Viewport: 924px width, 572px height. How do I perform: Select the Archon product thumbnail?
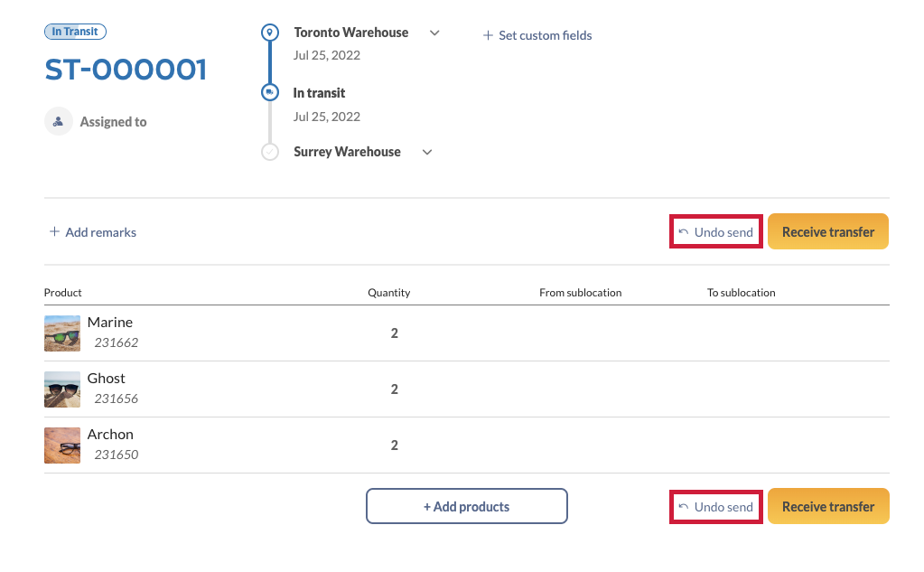pyautogui.click(x=62, y=445)
